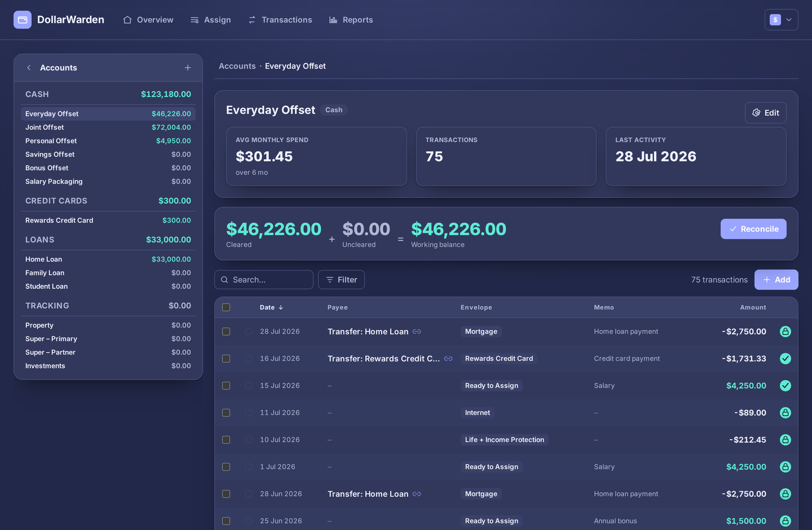This screenshot has width=812, height=530.
Task: Open the Transactions page
Action: [280, 20]
